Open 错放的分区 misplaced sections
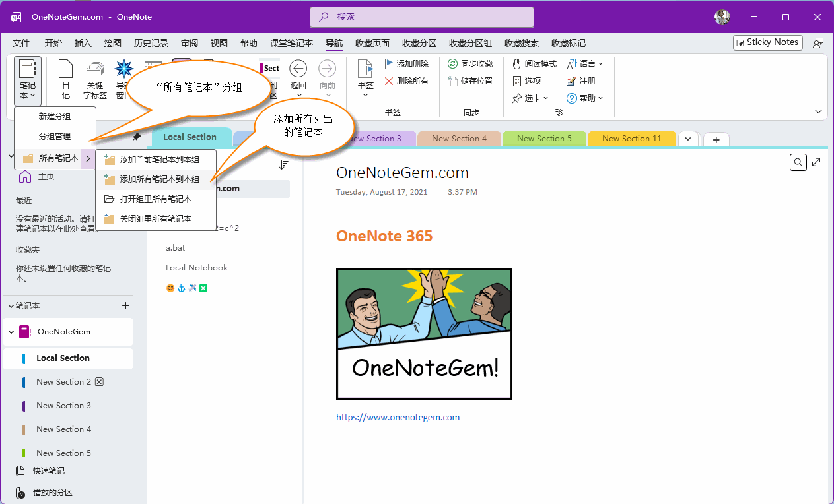This screenshot has height=504, width=834. click(x=44, y=493)
